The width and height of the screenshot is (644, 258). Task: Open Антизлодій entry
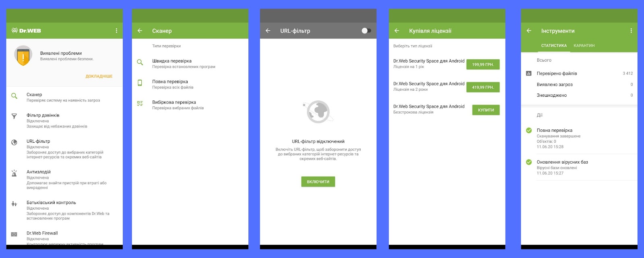pos(64,179)
